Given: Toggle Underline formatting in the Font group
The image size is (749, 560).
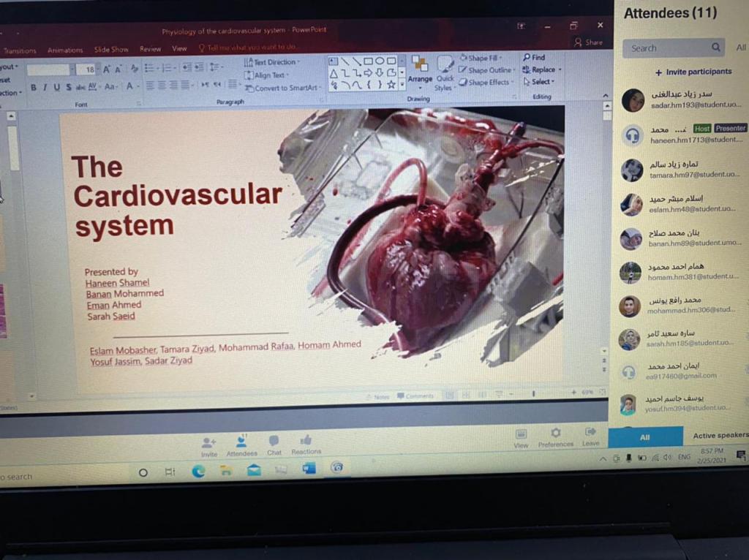Looking at the screenshot, I should click(56, 87).
